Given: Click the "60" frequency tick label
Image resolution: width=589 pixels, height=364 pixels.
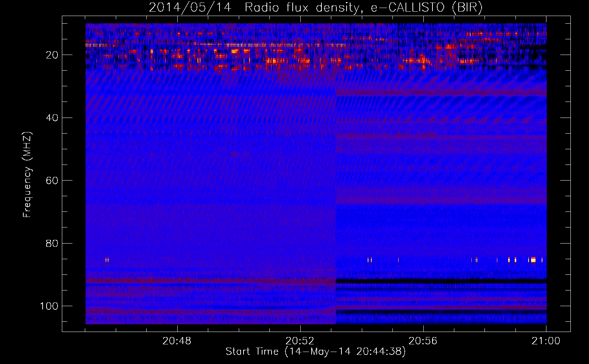Looking at the screenshot, I should (52, 181).
